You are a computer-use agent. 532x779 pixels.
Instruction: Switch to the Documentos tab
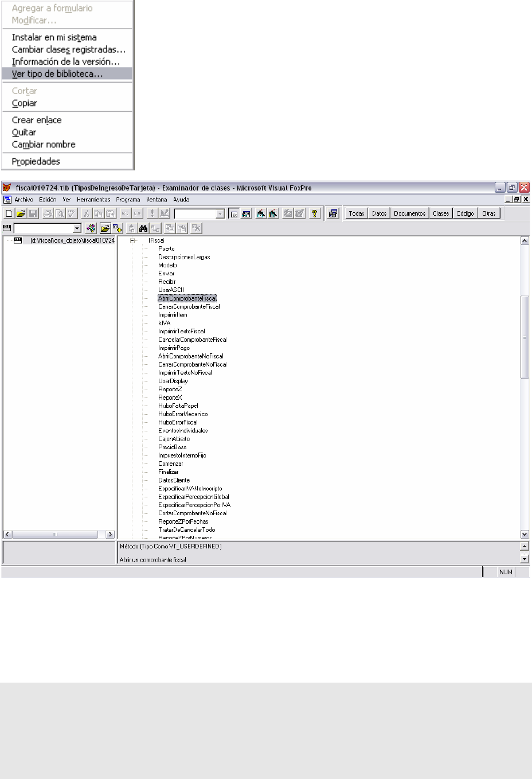pos(410,213)
